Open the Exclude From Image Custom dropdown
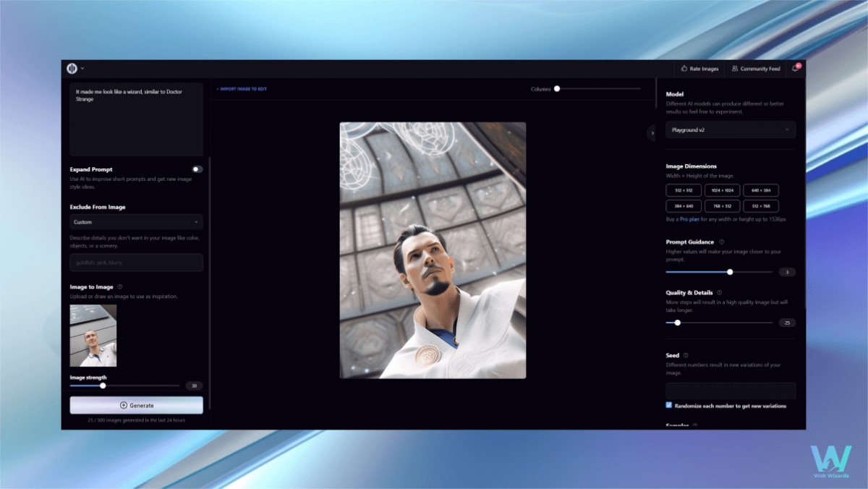This screenshot has height=489, width=868. tap(137, 222)
